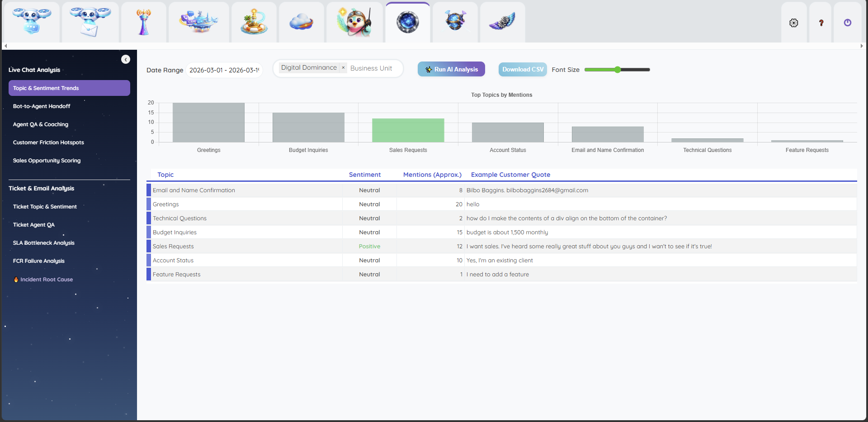This screenshot has width=868, height=422.
Task: Open the Date Range picker field
Action: coord(224,70)
